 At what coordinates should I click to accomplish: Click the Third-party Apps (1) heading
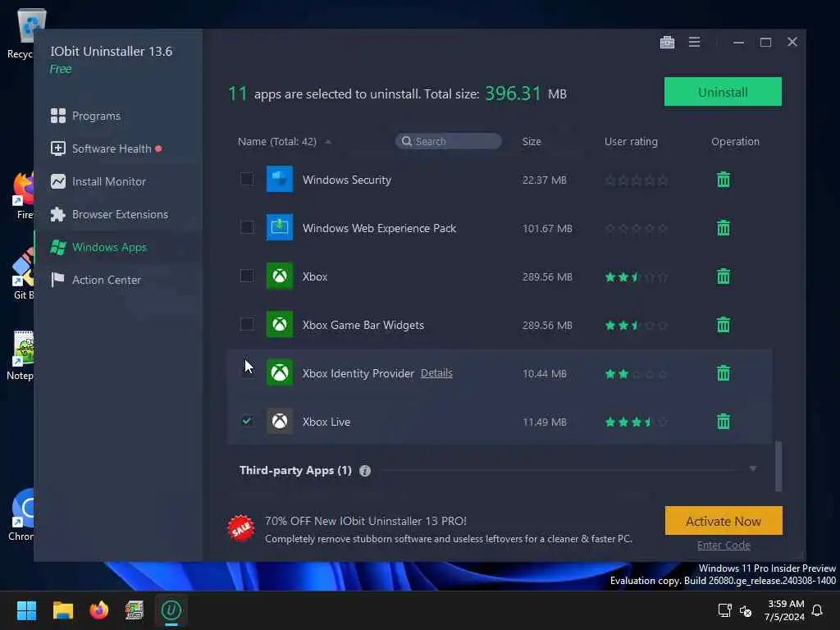pyautogui.click(x=295, y=470)
